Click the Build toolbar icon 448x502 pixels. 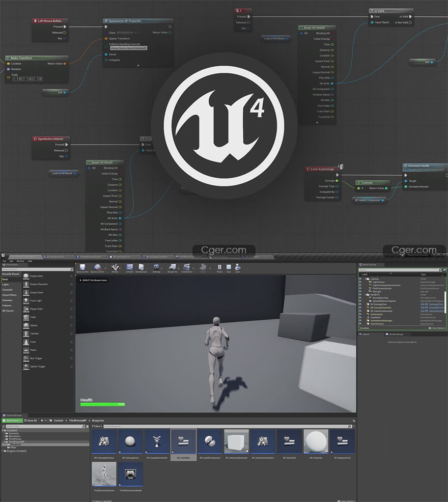(203, 268)
